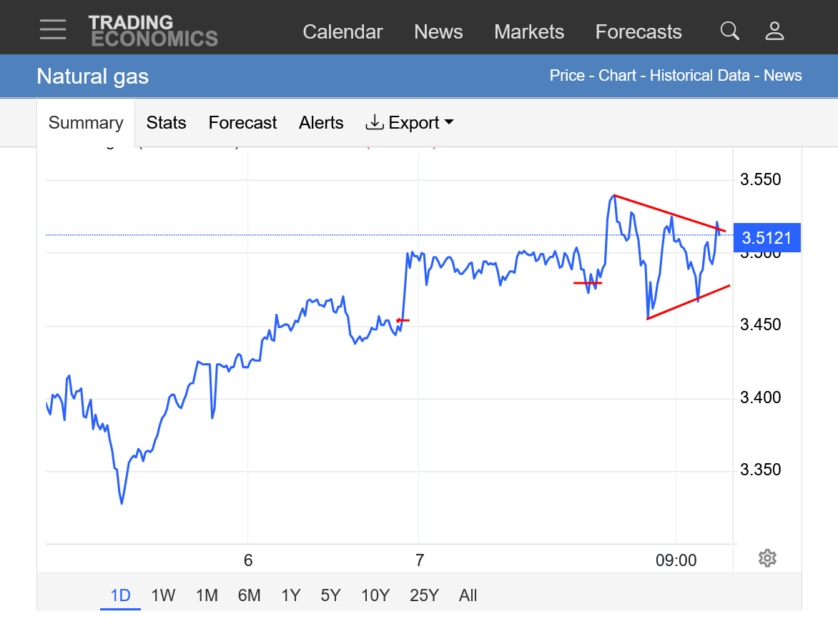
Task: Open News in top navigation
Action: coord(438,32)
